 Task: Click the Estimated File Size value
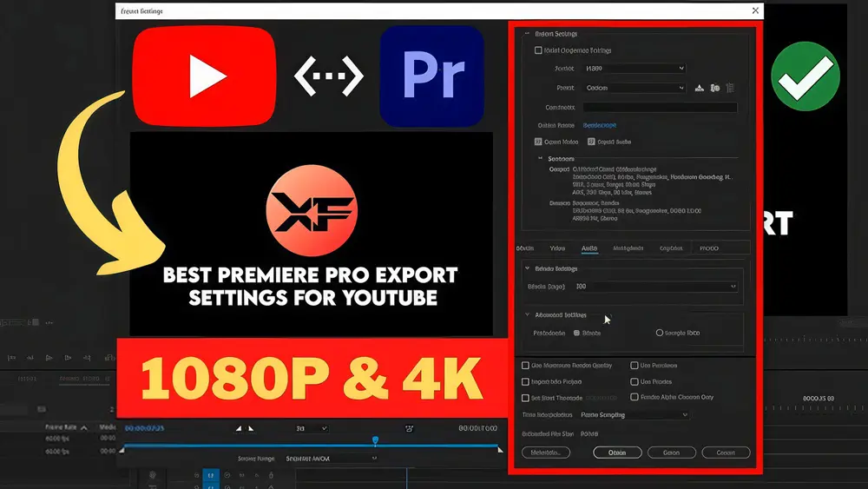589,433
